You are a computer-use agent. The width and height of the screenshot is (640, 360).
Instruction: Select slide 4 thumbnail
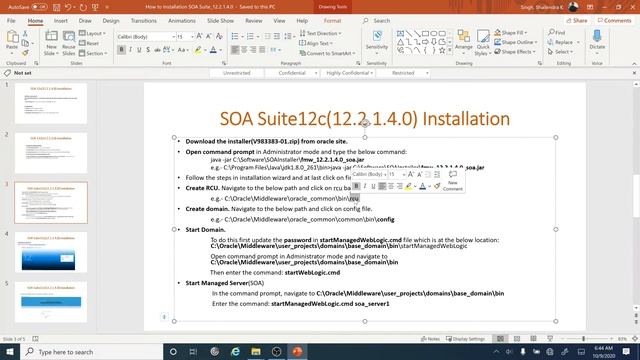click(x=51, y=252)
